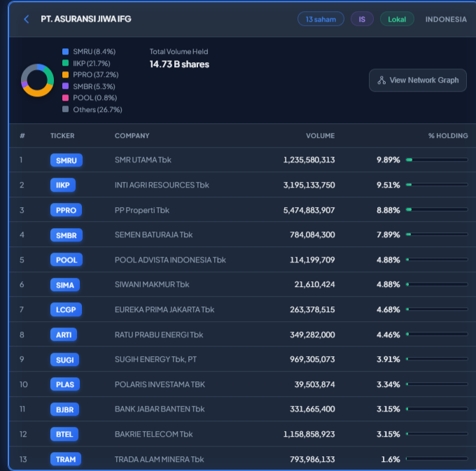Screen dimensions: 476x471
Task: Open the POOL ticker chip
Action: [x=66, y=260]
